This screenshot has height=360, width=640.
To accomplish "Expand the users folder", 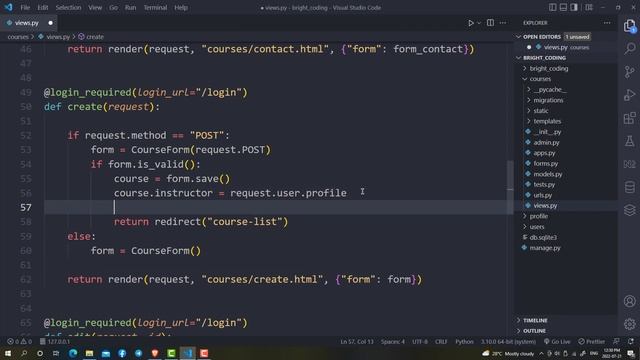I will (525, 227).
